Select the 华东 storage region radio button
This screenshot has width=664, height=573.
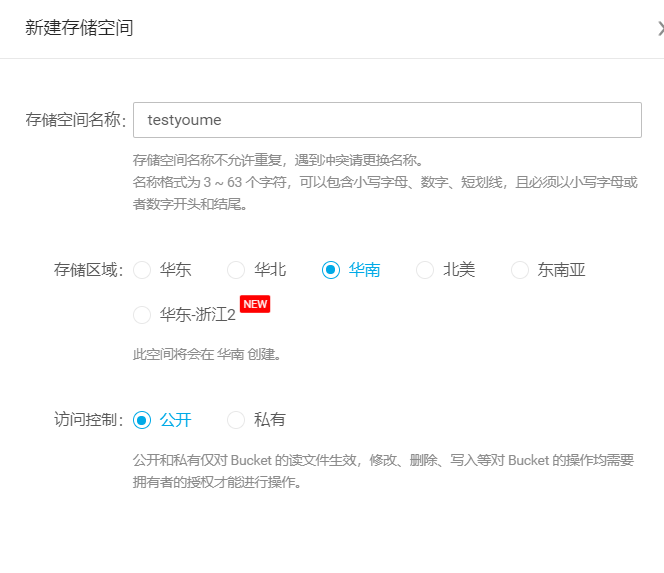click(142, 270)
